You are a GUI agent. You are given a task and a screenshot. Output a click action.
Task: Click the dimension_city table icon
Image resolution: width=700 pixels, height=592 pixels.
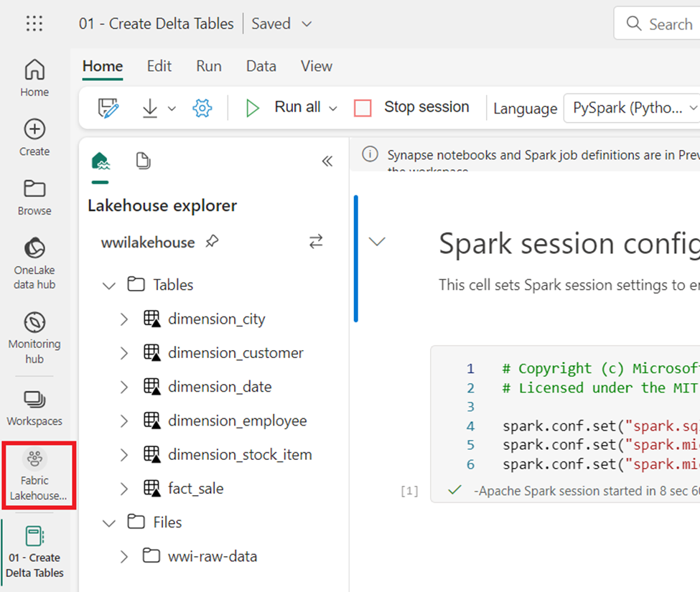tap(151, 319)
